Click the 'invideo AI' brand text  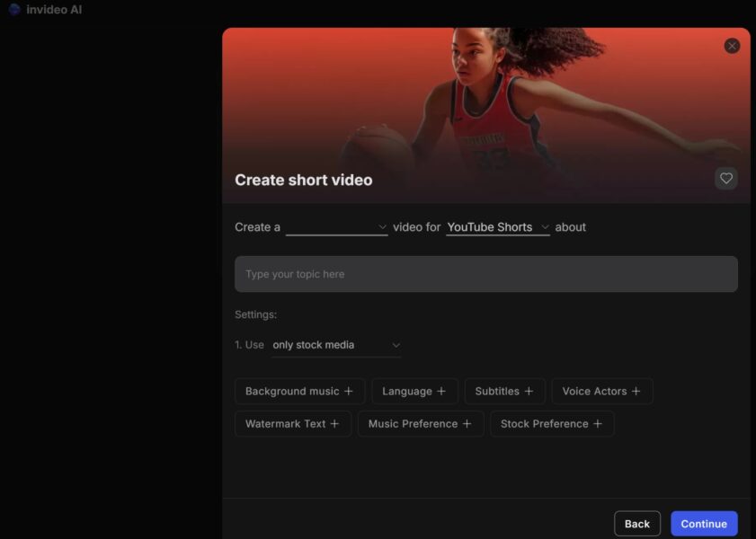[54, 10]
